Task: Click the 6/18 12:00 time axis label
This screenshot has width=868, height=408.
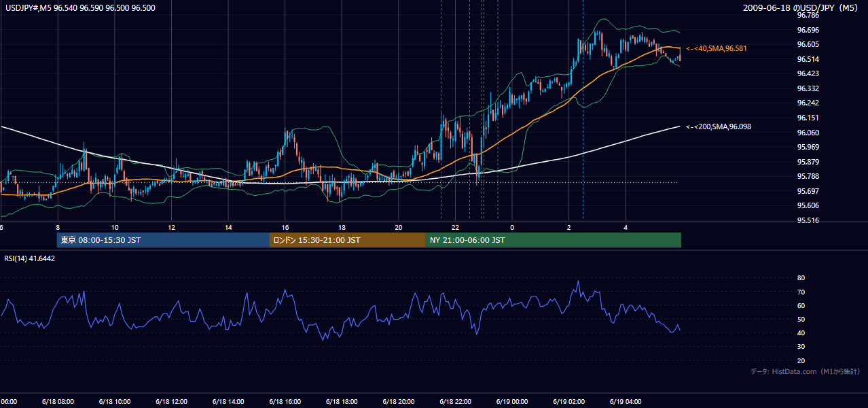Action: (171, 401)
